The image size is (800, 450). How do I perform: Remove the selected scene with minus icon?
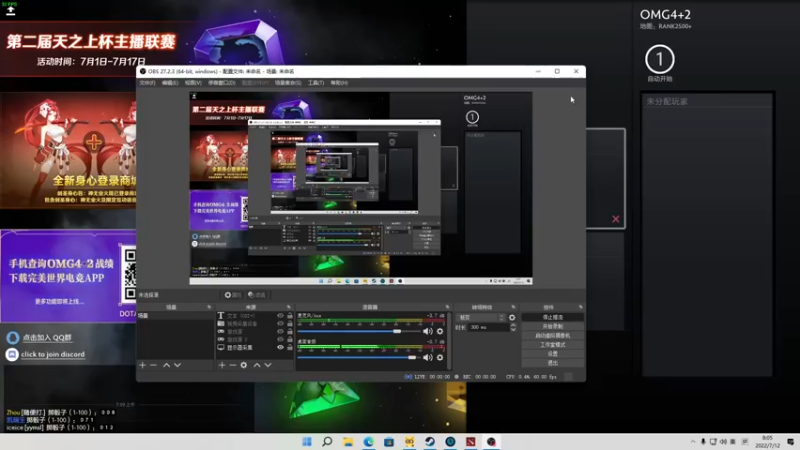click(154, 365)
